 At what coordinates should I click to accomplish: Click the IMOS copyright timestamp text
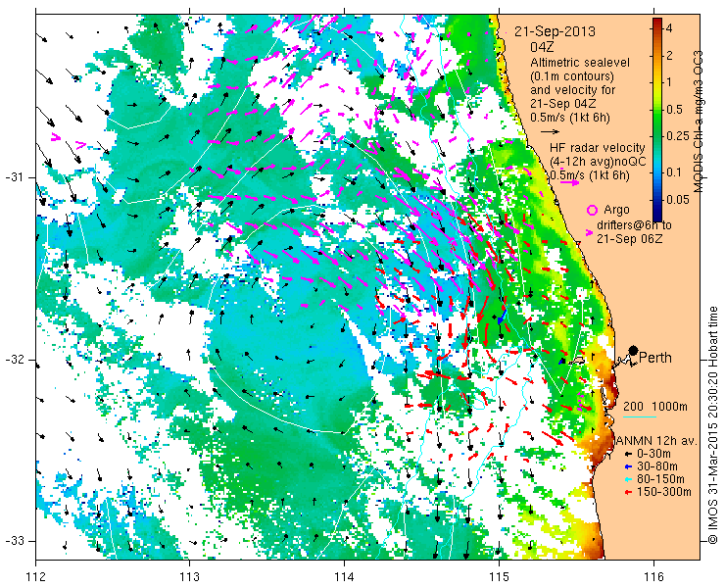tap(713, 425)
